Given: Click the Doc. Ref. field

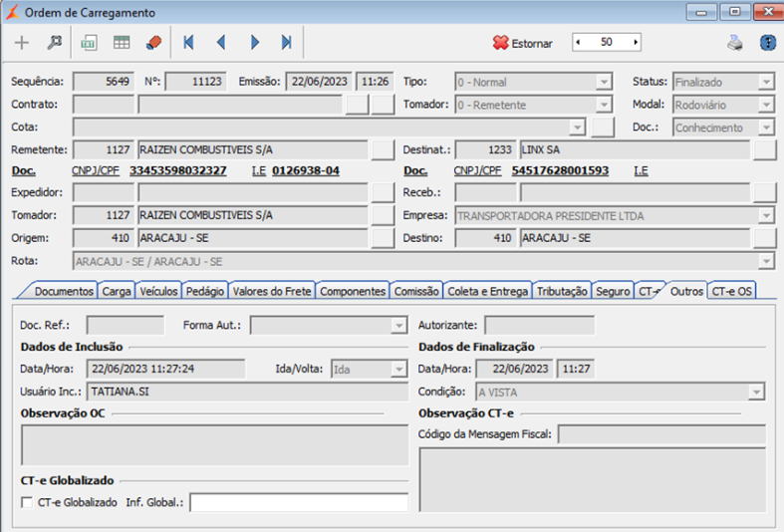Looking at the screenshot, I should (x=125, y=325).
